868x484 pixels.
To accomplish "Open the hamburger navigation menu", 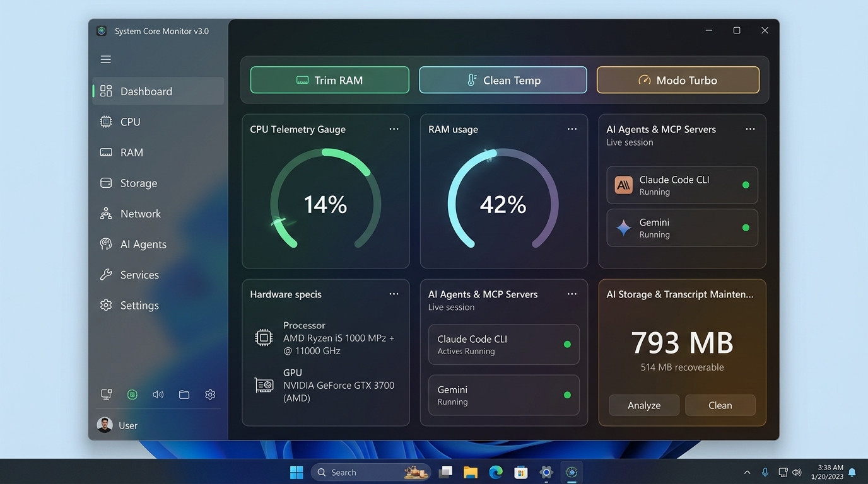I will tap(106, 59).
